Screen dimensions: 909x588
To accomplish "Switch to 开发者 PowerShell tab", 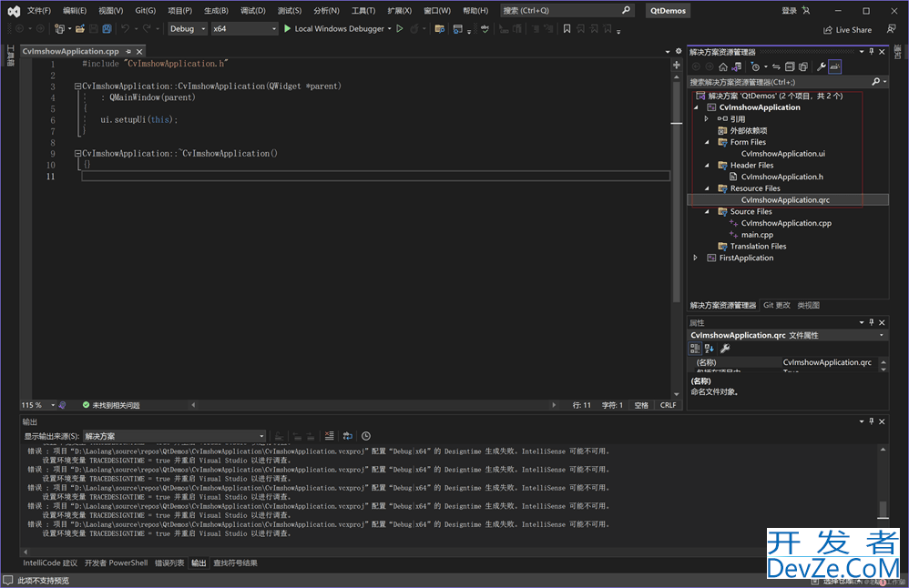I will [x=116, y=563].
